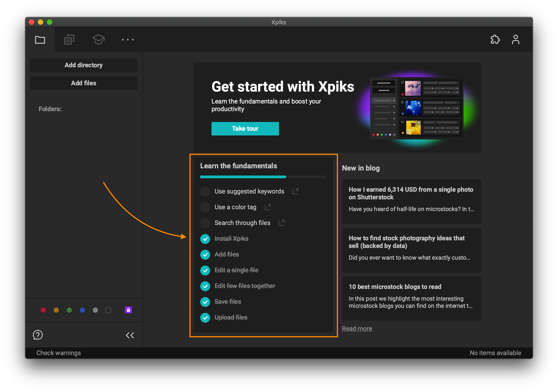Open the duplicate documents tab
The image size is (558, 392).
[69, 39]
